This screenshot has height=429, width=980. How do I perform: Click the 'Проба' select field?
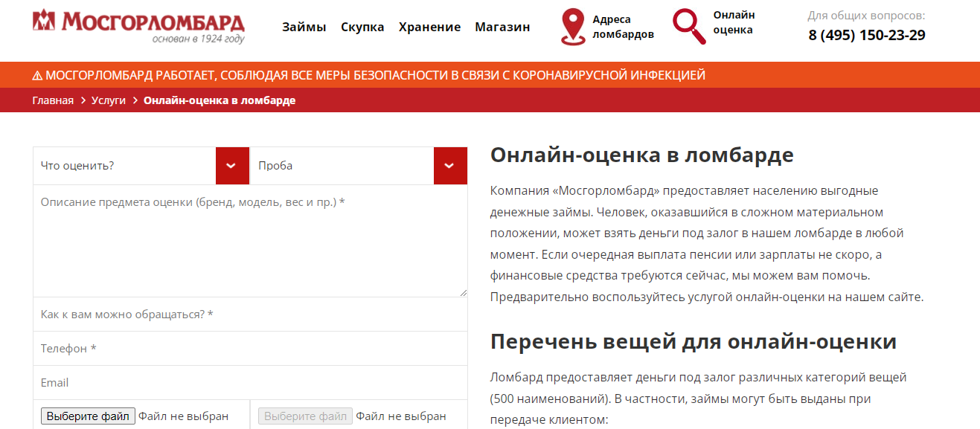(359, 166)
